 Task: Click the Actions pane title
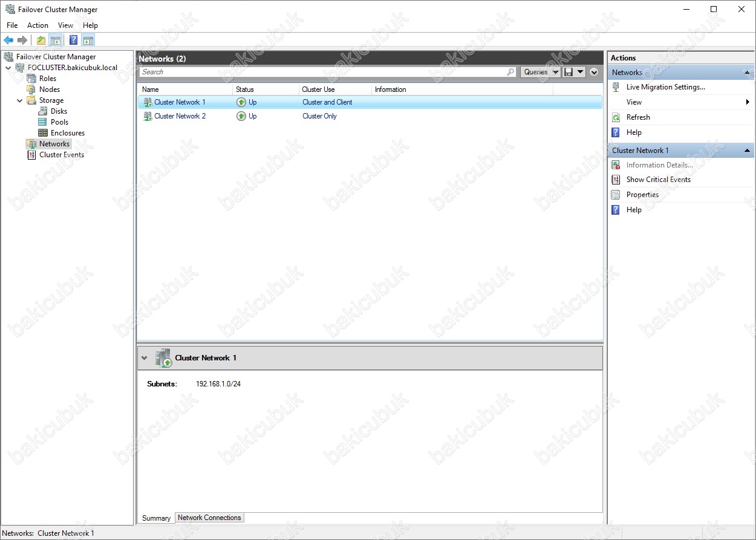click(x=623, y=58)
